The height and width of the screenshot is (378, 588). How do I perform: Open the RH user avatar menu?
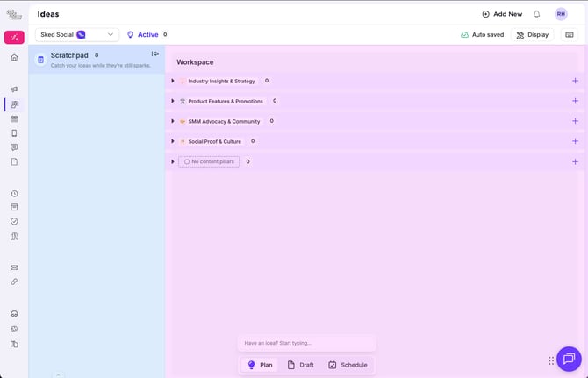561,14
